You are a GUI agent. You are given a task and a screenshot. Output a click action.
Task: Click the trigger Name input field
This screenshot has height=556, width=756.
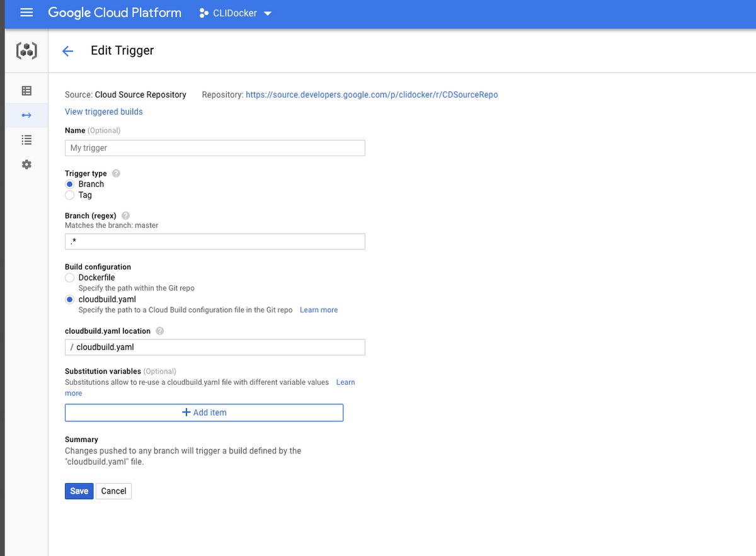[215, 147]
